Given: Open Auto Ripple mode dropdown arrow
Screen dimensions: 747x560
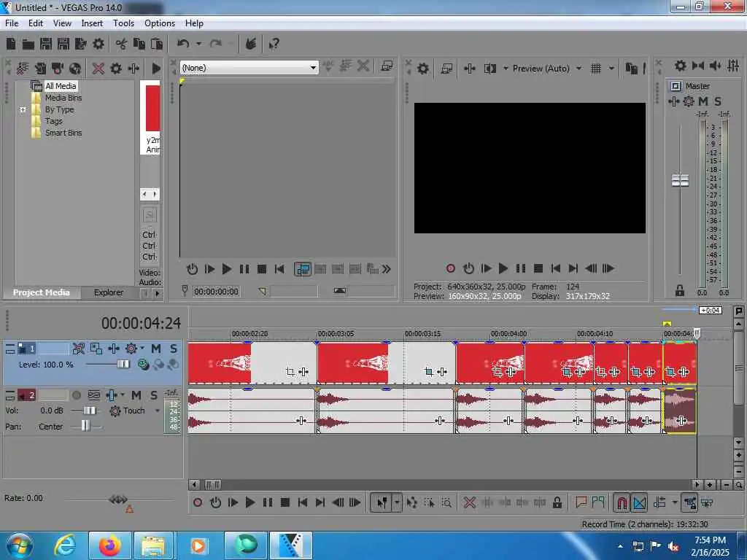Looking at the screenshot, I should [675, 502].
